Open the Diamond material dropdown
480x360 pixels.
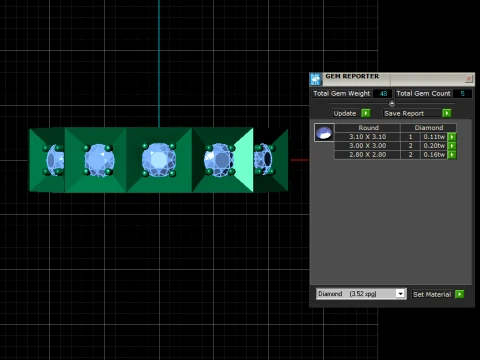[400, 294]
